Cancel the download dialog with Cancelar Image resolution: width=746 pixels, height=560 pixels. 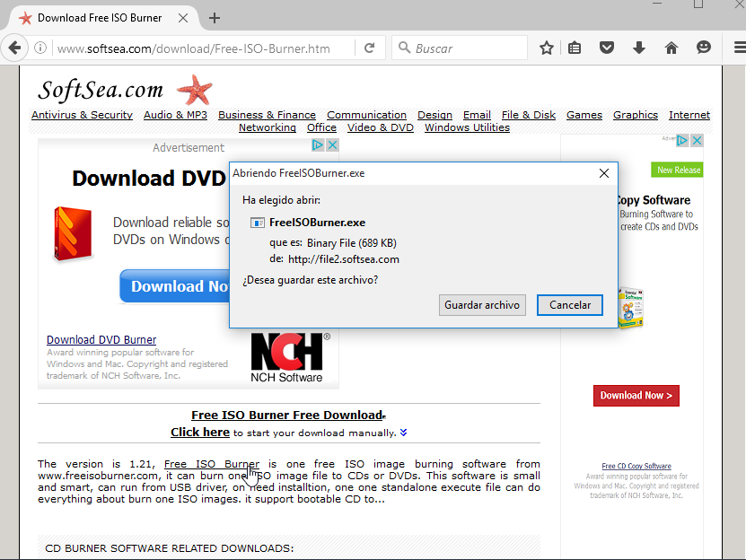[x=570, y=305]
